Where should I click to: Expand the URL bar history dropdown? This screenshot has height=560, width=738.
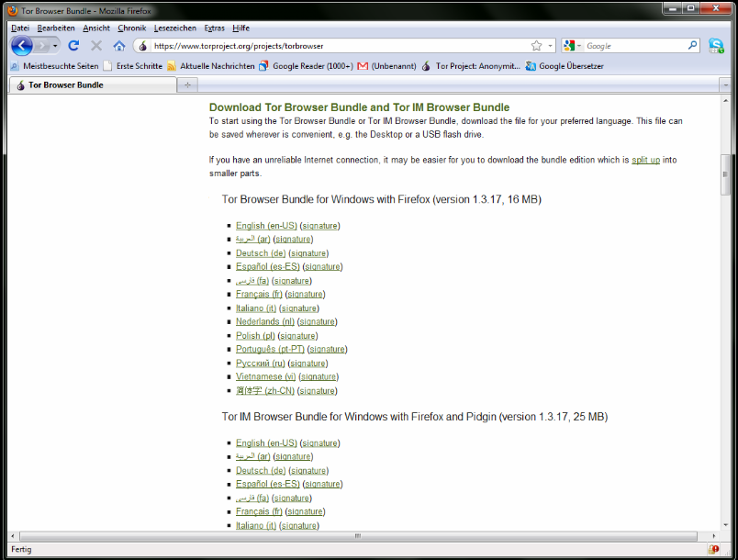[x=551, y=46]
